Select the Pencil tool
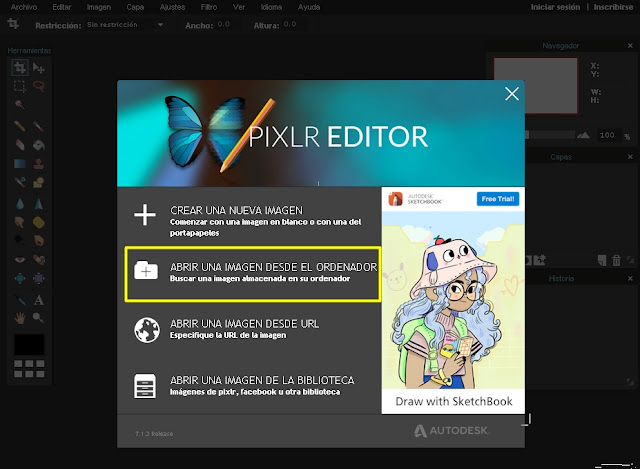This screenshot has width=640, height=469. pos(20,126)
